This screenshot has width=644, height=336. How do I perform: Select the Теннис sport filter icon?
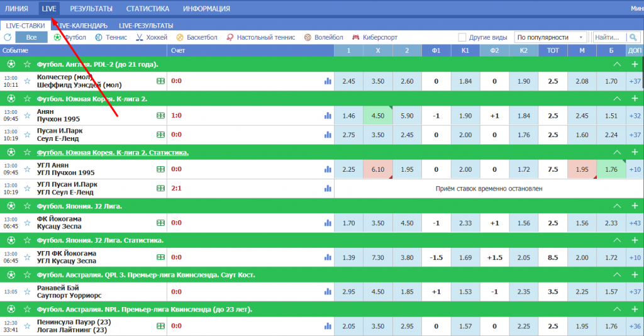coord(99,38)
